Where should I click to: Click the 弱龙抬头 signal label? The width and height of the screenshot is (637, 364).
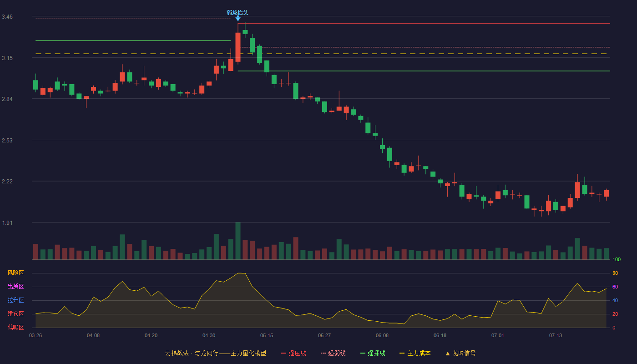(238, 13)
